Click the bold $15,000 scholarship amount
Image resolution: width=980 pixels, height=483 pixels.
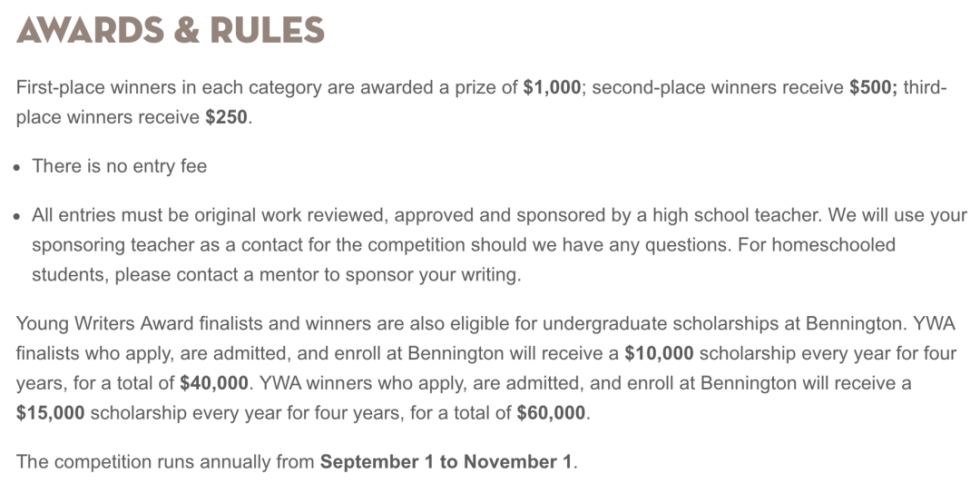click(51, 413)
